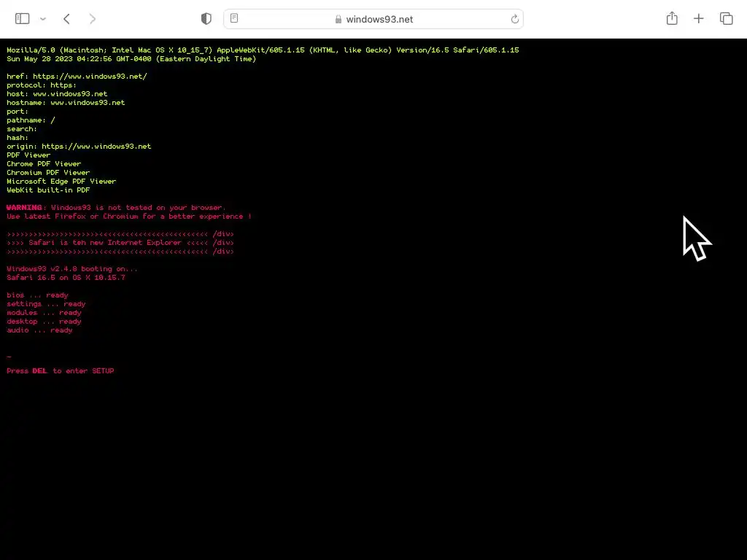Go back with the back arrow
747x560 pixels.
tap(66, 18)
